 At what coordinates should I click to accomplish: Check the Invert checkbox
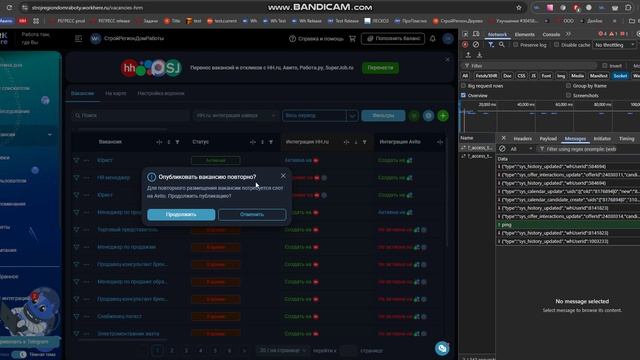point(604,66)
